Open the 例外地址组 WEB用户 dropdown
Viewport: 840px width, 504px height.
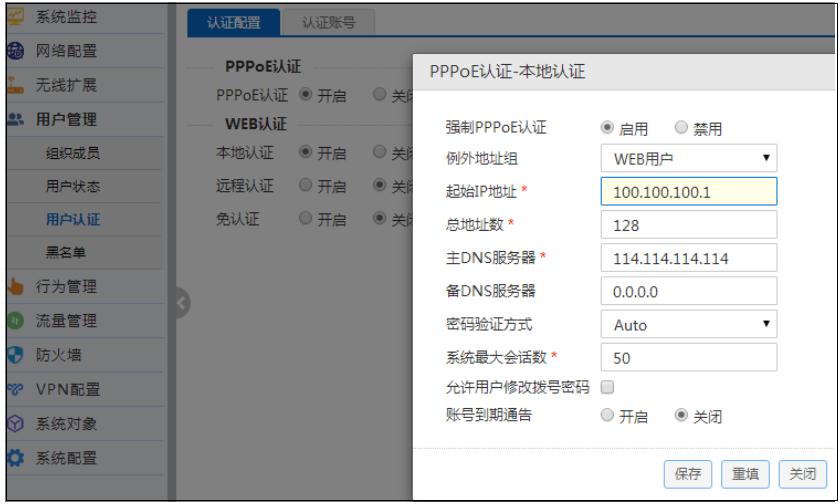click(688, 158)
